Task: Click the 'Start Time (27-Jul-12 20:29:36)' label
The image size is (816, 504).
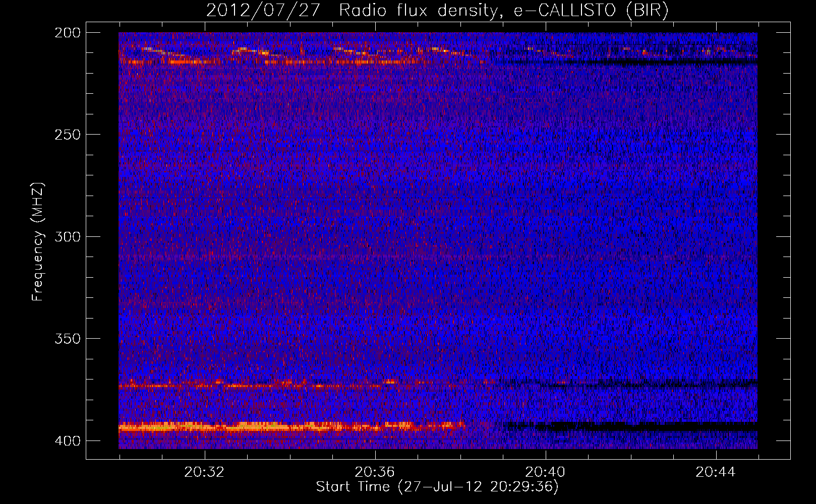Action: 437,487
